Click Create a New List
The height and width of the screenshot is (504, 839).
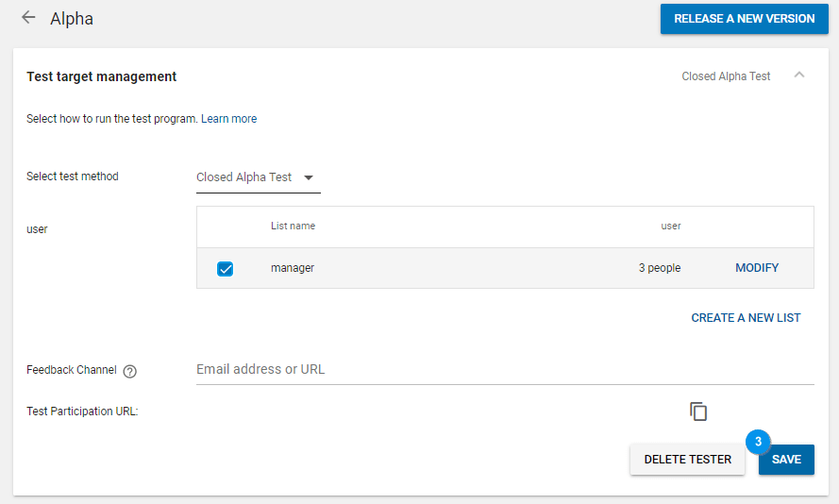pyautogui.click(x=746, y=318)
